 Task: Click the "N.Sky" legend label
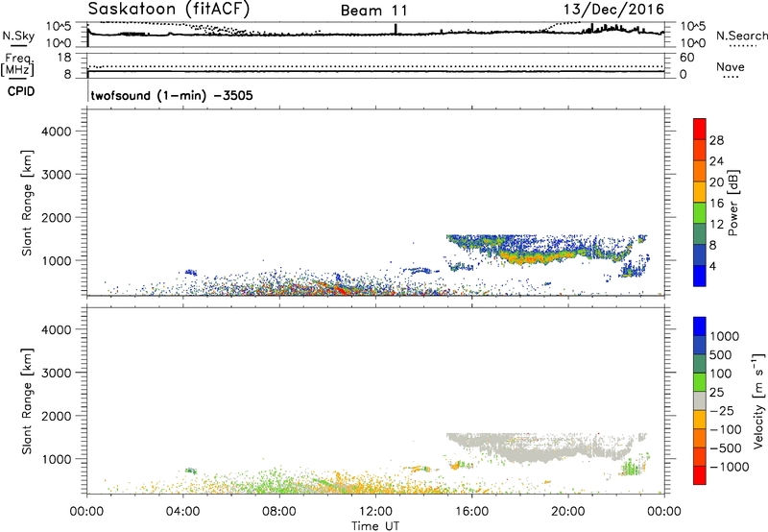click(18, 36)
